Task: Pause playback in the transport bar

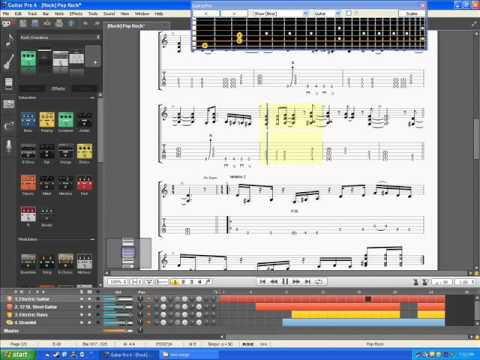Action: tap(285, 282)
